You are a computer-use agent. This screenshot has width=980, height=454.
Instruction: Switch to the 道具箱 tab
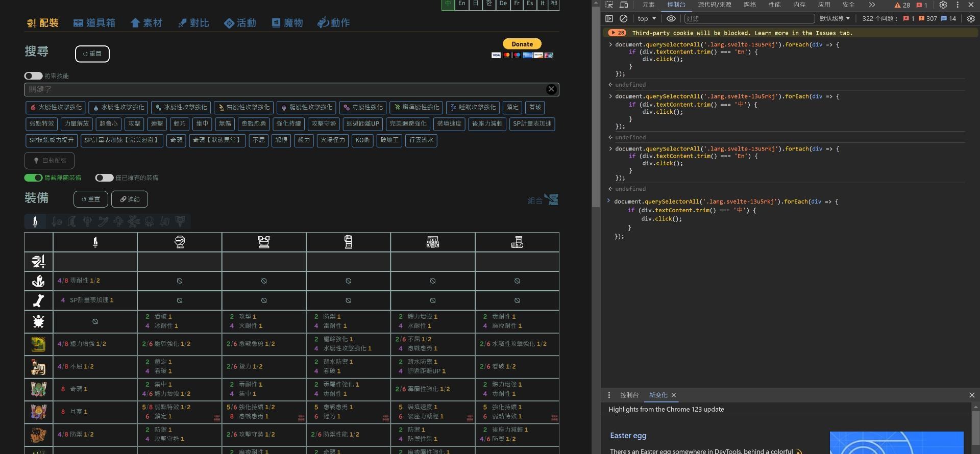(x=94, y=23)
